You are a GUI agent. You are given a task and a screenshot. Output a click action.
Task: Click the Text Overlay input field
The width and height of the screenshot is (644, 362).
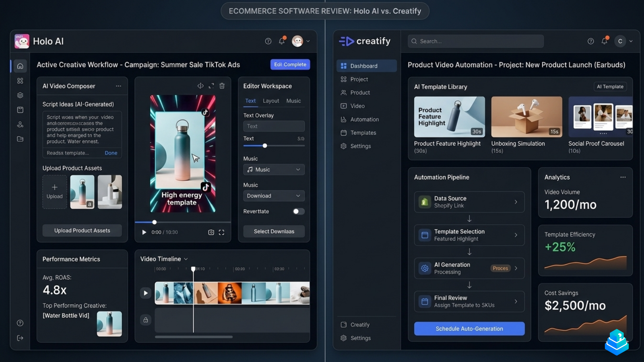pos(274,126)
